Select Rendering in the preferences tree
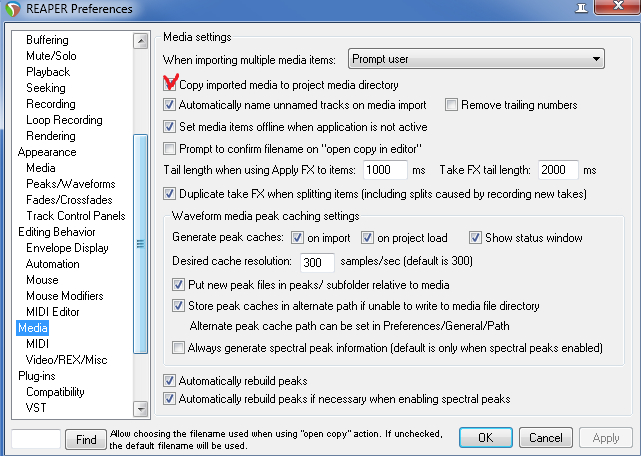Viewport: 641px width, 456px height. click(51, 135)
